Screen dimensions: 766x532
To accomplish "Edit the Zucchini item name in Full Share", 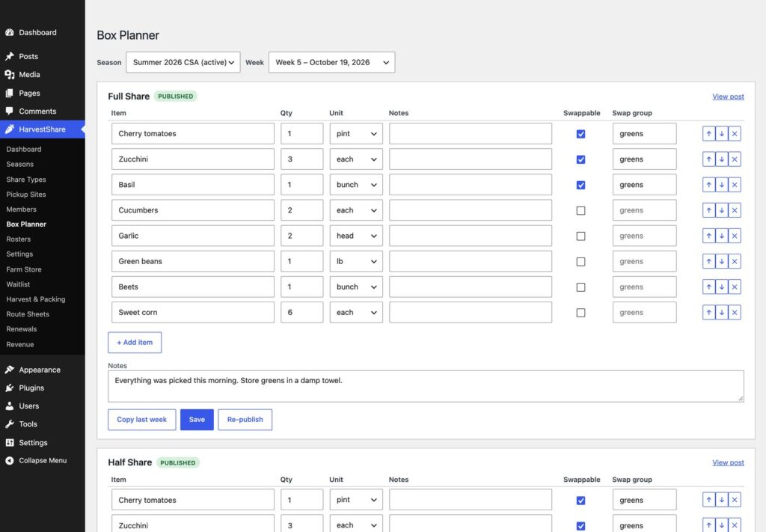I will (x=193, y=159).
